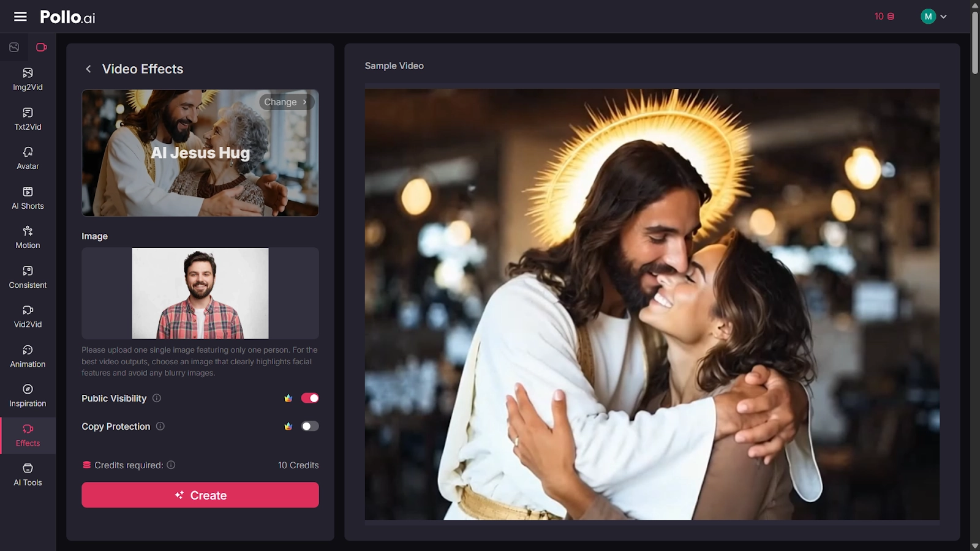Open the hamburger navigation menu

[x=20, y=17]
